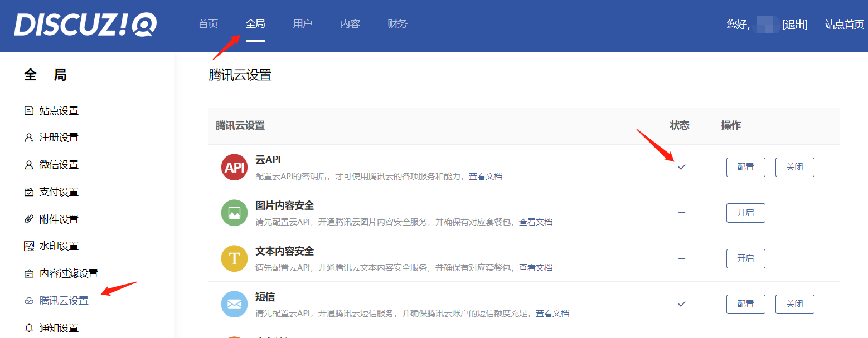
Task: Click the 云API enabled checkmark status
Action: 681,167
